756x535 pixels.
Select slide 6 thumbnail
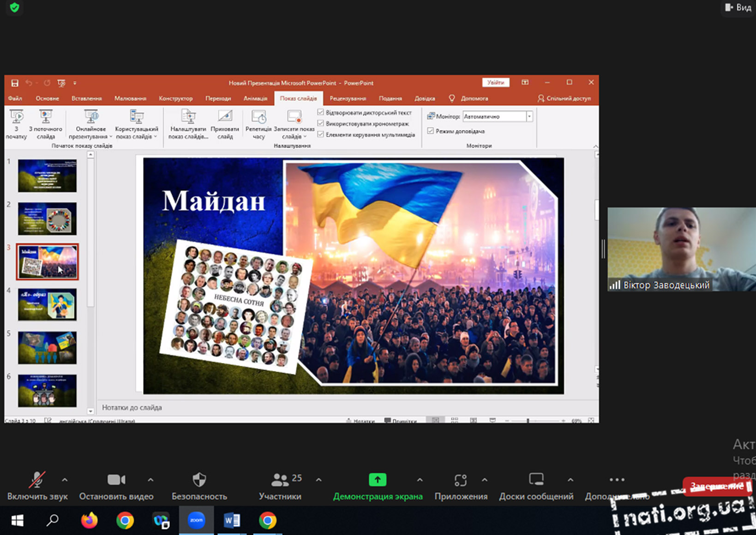[48, 391]
